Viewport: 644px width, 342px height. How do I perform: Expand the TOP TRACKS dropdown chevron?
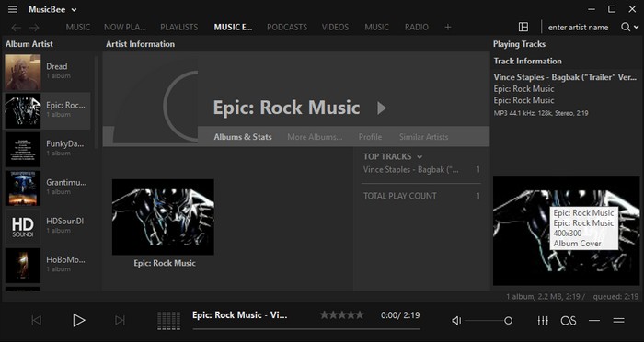click(420, 157)
